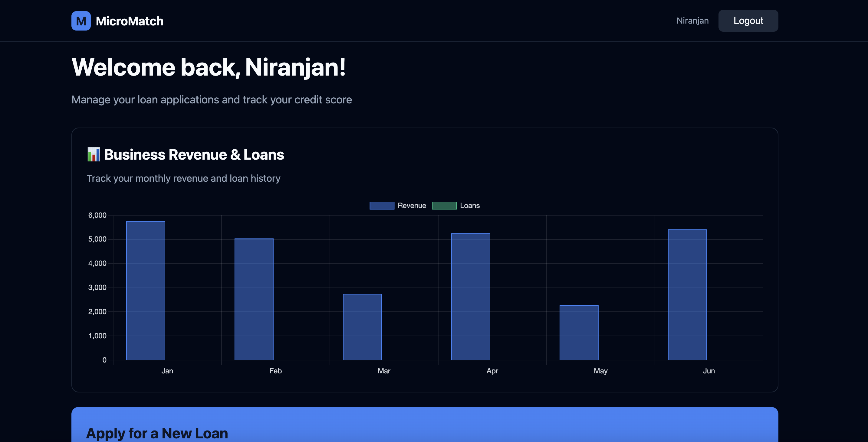The height and width of the screenshot is (442, 868).
Task: Click the Jun label on x-axis
Action: pos(709,371)
